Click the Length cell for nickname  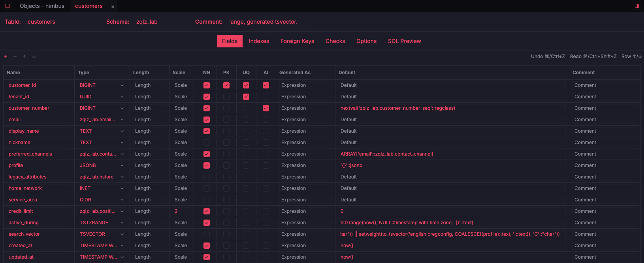[149, 143]
